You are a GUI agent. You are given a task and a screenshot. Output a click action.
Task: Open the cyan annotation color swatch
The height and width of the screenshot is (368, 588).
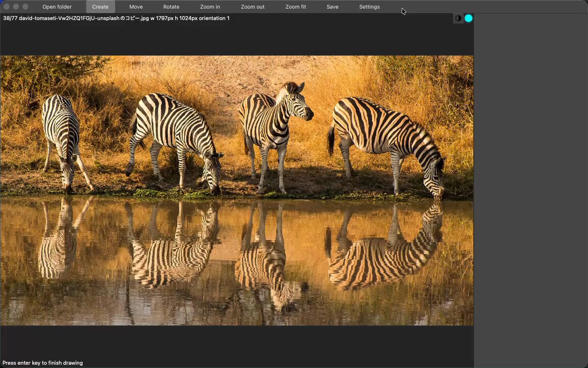click(x=469, y=18)
